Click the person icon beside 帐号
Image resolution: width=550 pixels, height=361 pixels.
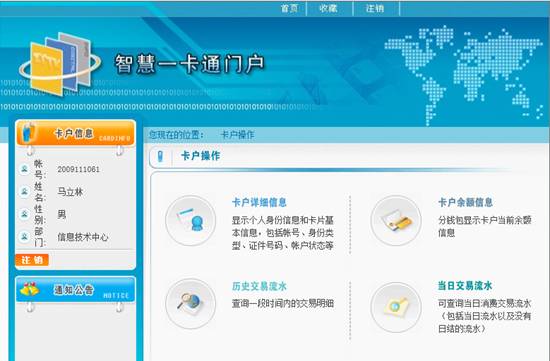[24, 169]
